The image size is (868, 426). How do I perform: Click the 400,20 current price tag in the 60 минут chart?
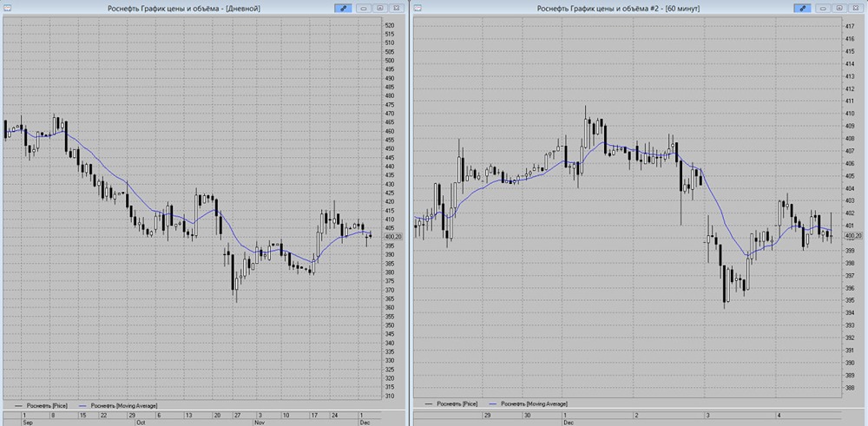853,236
